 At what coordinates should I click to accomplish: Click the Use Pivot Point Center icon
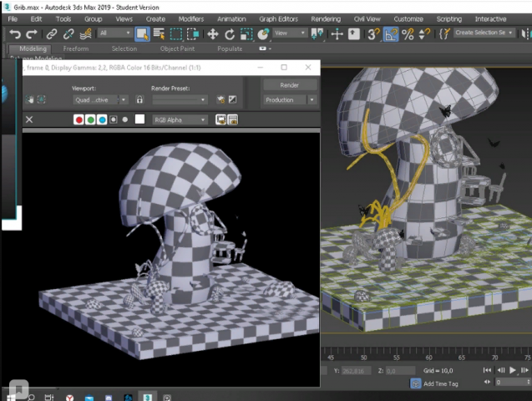click(317, 34)
